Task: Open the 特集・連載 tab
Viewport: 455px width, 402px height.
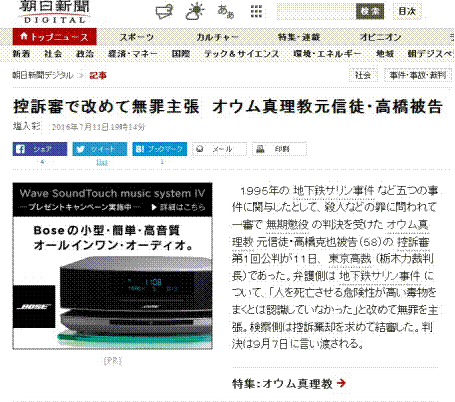Action: pos(299,37)
